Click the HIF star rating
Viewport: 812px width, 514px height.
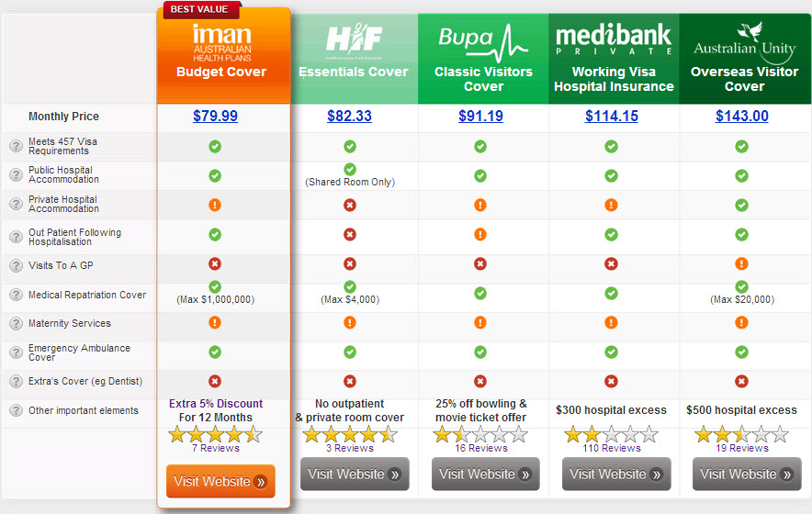tap(349, 433)
